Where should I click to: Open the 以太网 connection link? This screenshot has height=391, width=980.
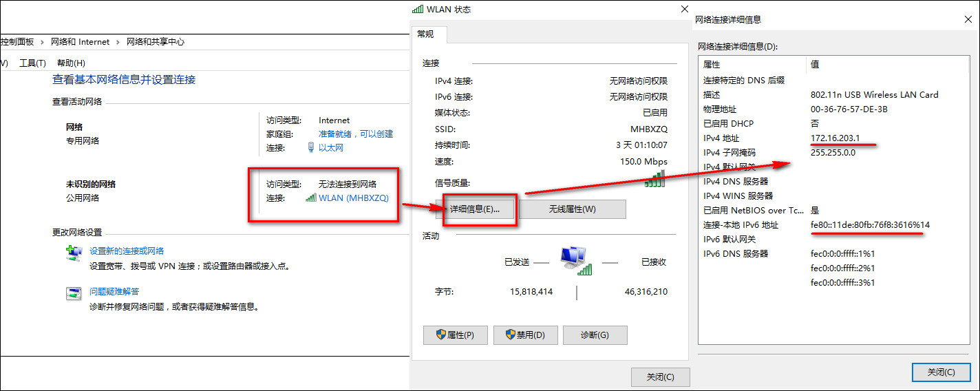coord(331,147)
